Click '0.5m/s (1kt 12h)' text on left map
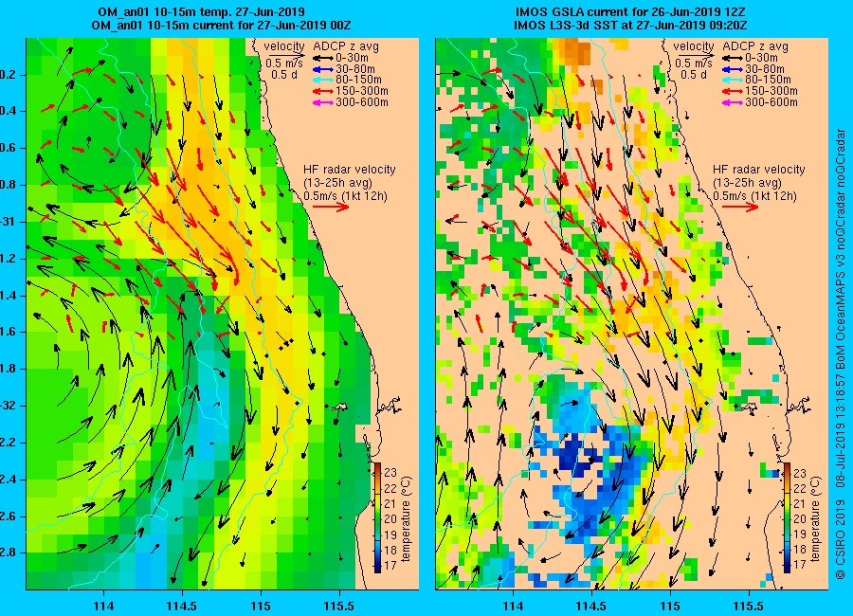 (345, 196)
